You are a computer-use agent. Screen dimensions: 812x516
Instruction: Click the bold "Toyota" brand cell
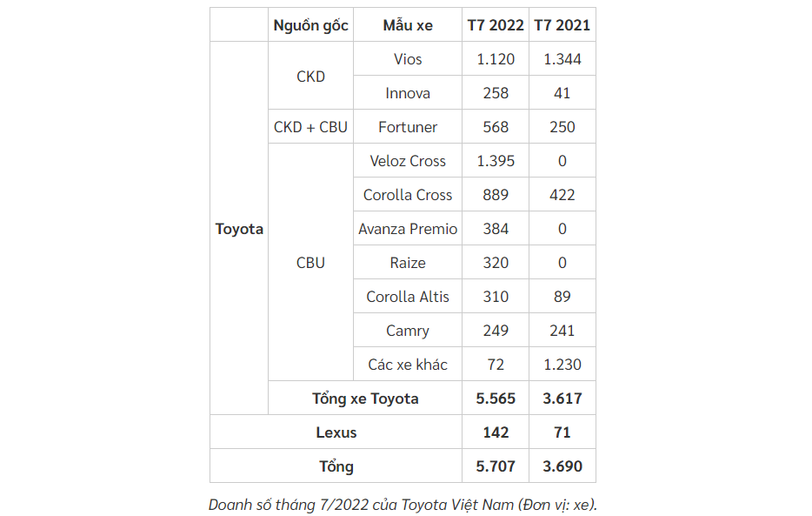[239, 229]
